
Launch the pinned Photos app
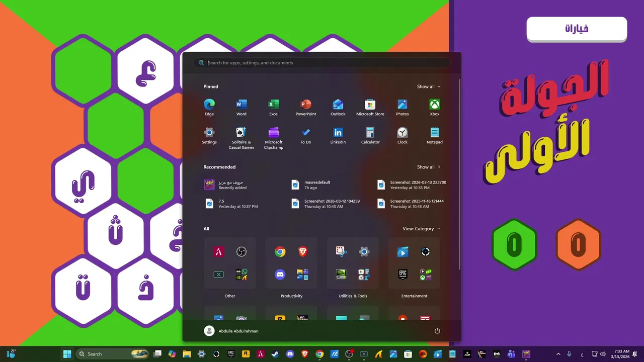tap(403, 107)
